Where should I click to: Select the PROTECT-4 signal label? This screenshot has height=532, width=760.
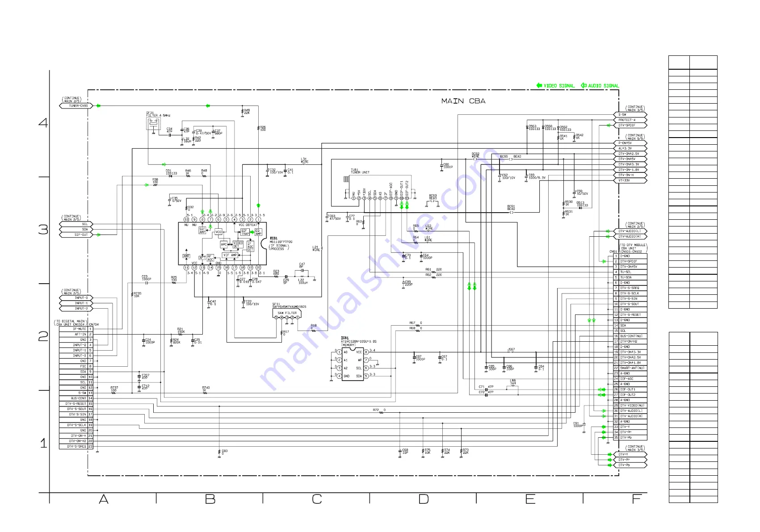click(627, 120)
